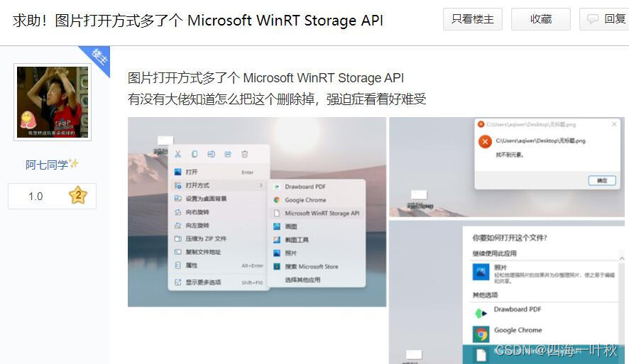This screenshot has height=364, width=629.
Task: Click the 确定 button in error dialog
Action: pyautogui.click(x=602, y=181)
